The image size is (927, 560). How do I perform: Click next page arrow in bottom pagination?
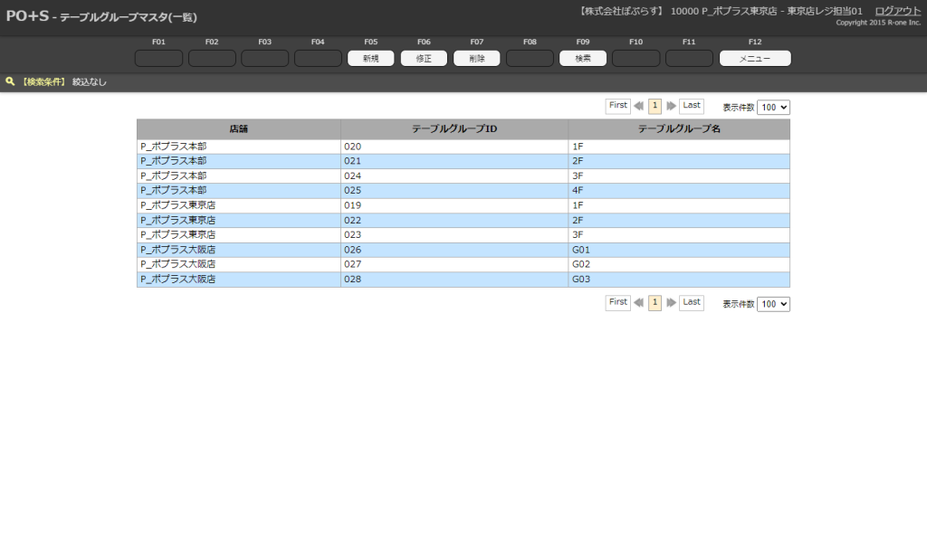click(x=671, y=303)
